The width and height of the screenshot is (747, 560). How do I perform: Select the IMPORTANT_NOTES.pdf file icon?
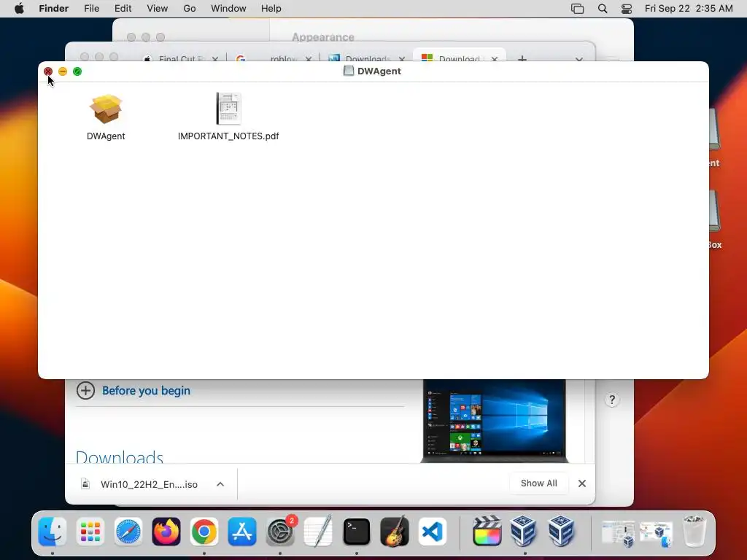click(x=228, y=109)
